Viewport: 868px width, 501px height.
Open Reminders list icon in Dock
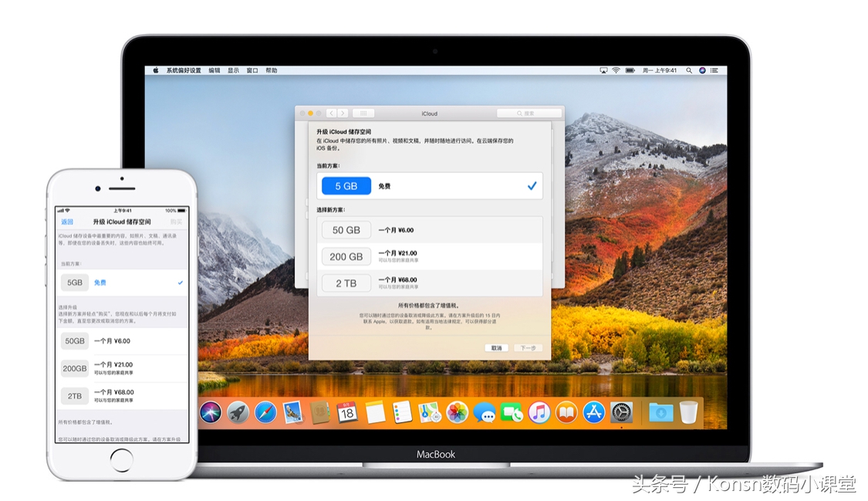402,412
